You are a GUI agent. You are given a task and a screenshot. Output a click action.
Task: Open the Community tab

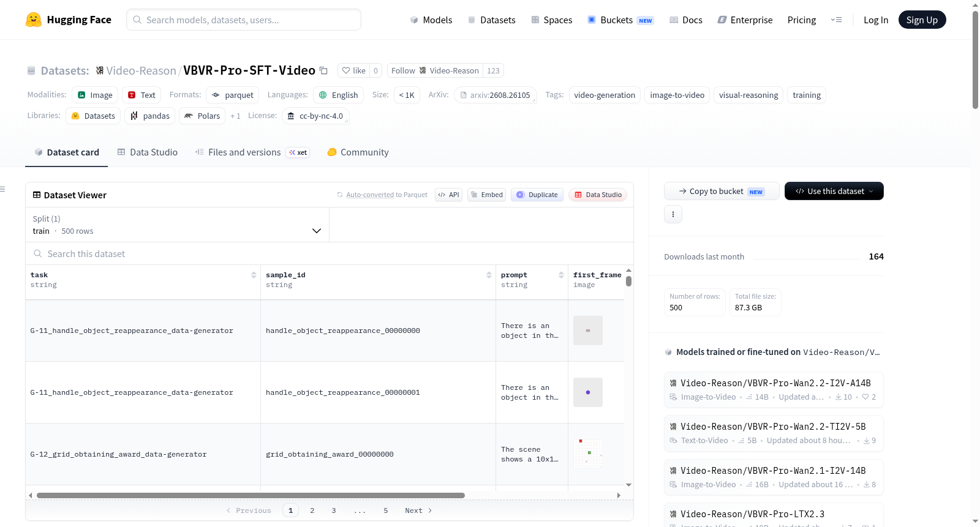358,152
